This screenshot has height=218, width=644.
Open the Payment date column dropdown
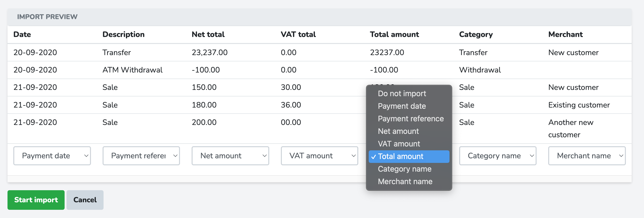(x=52, y=156)
